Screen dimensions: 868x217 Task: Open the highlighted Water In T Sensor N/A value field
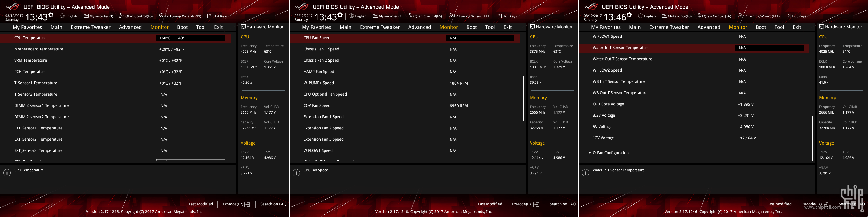[x=769, y=48]
